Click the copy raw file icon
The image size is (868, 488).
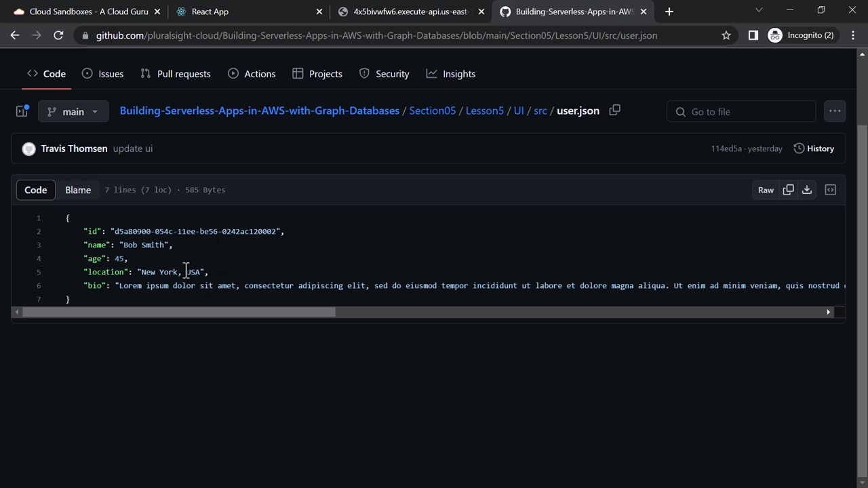[788, 190]
